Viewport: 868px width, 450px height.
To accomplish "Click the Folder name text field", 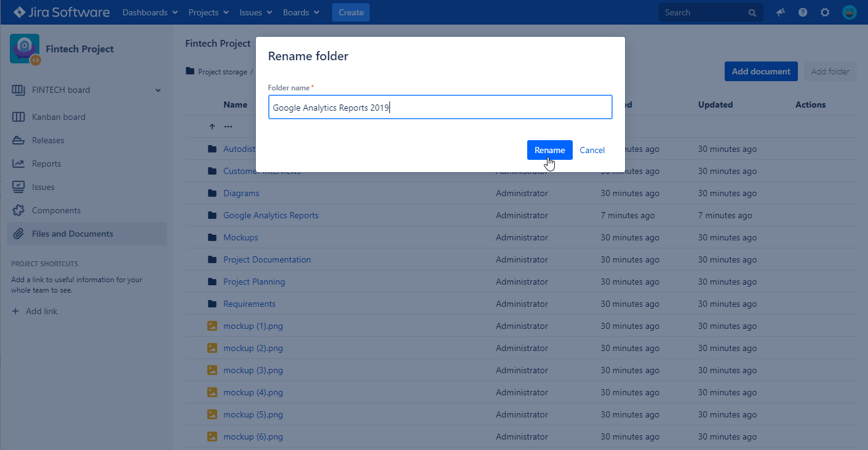I will [x=440, y=108].
